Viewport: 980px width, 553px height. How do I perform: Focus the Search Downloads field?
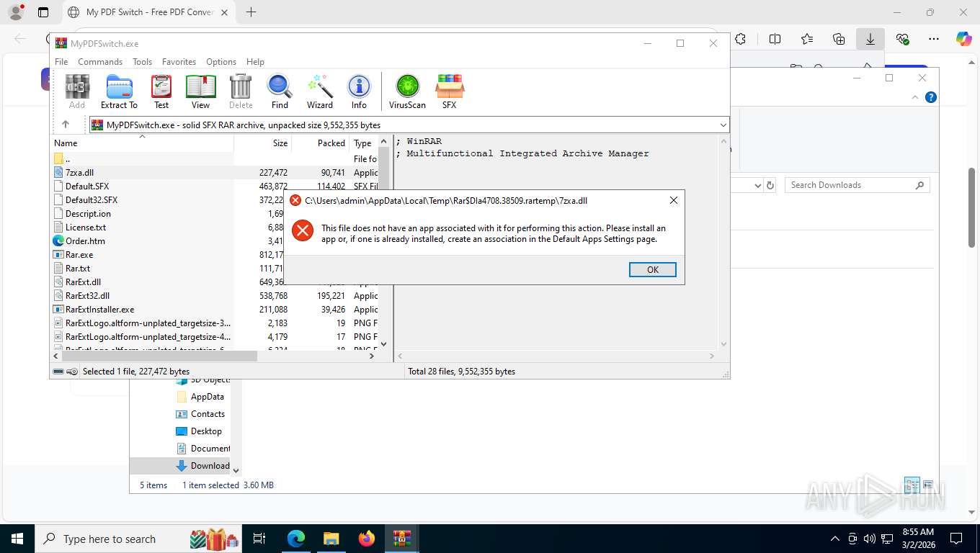(x=857, y=185)
